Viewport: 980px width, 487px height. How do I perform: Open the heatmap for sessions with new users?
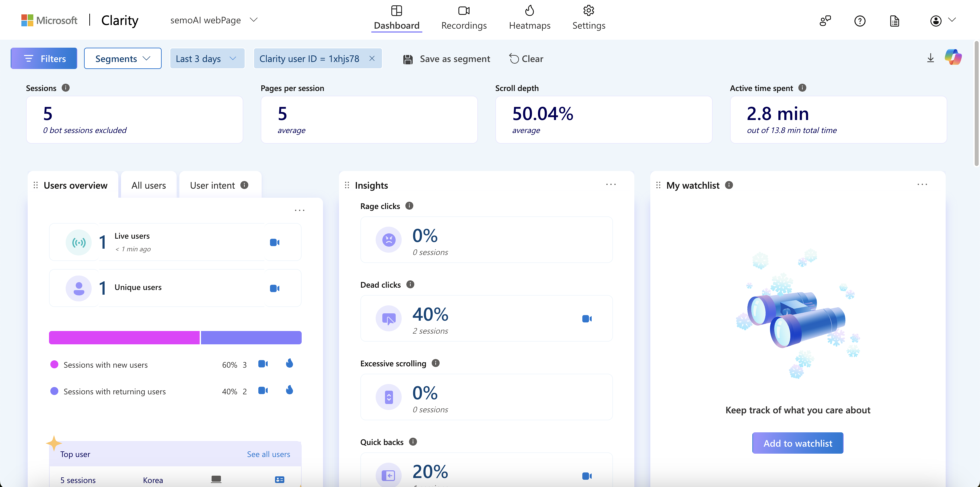pyautogui.click(x=290, y=364)
